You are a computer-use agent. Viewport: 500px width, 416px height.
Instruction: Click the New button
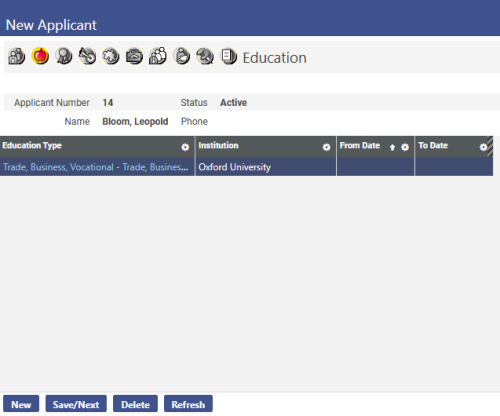[21, 404]
